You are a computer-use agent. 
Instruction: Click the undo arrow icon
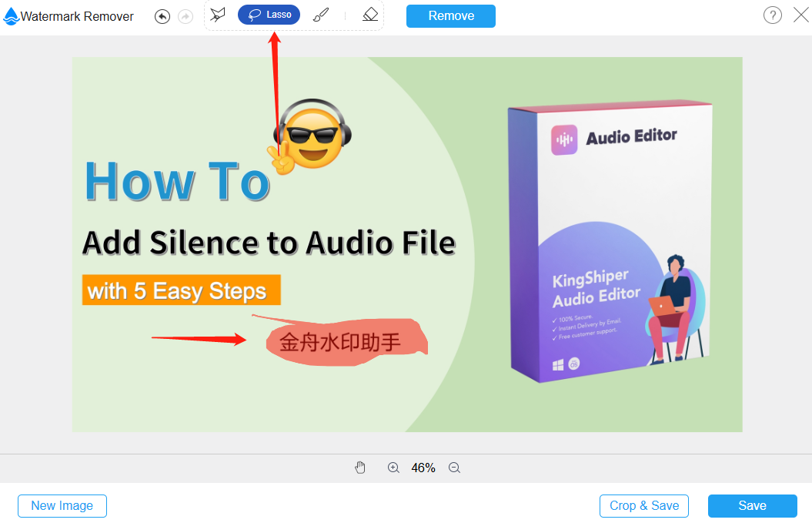[162, 17]
